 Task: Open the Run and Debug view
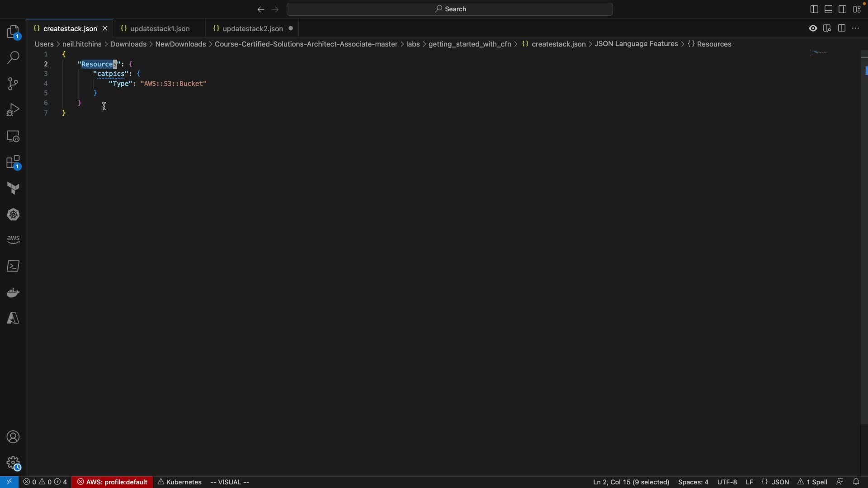point(14,110)
